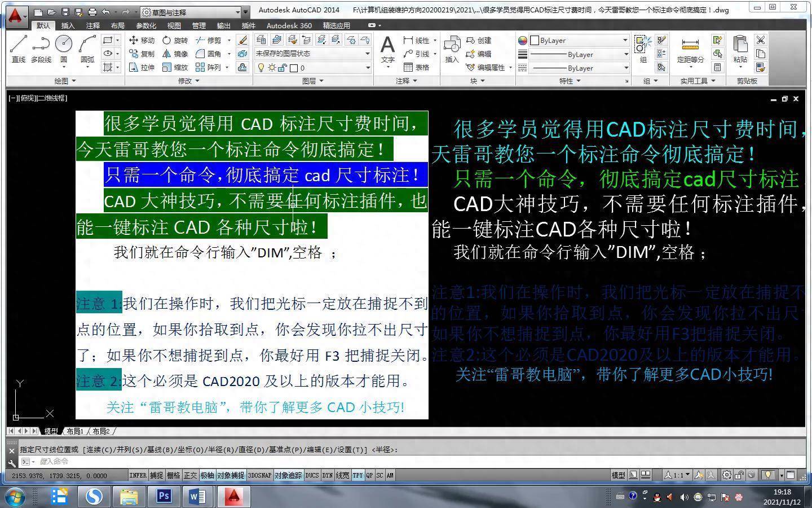
Task: Click the 创建 (Create block) button
Action: tap(479, 40)
